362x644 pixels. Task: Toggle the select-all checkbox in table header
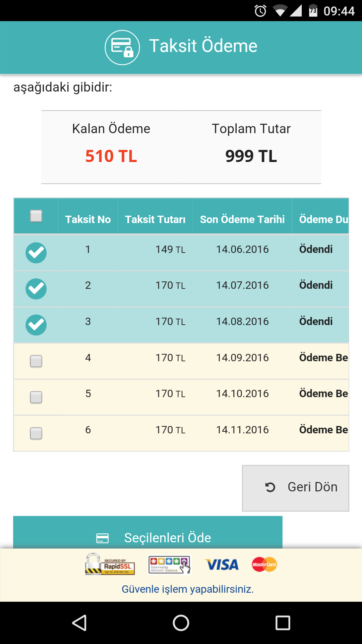coord(36,216)
